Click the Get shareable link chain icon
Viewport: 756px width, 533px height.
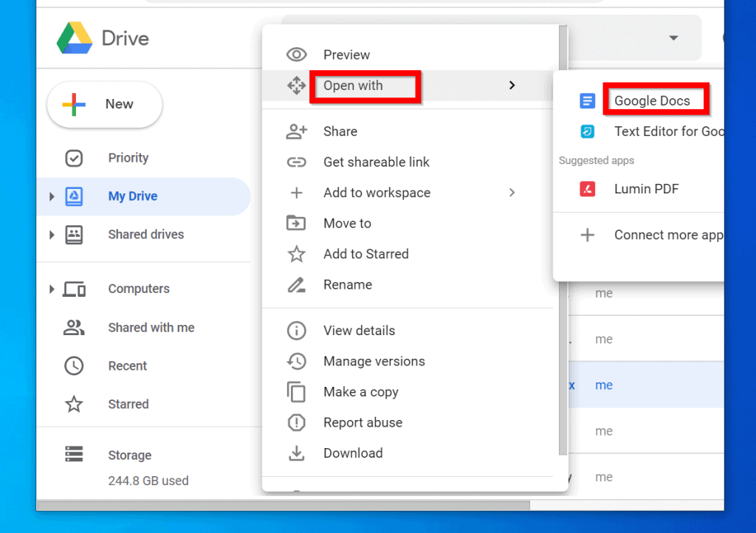click(x=297, y=162)
